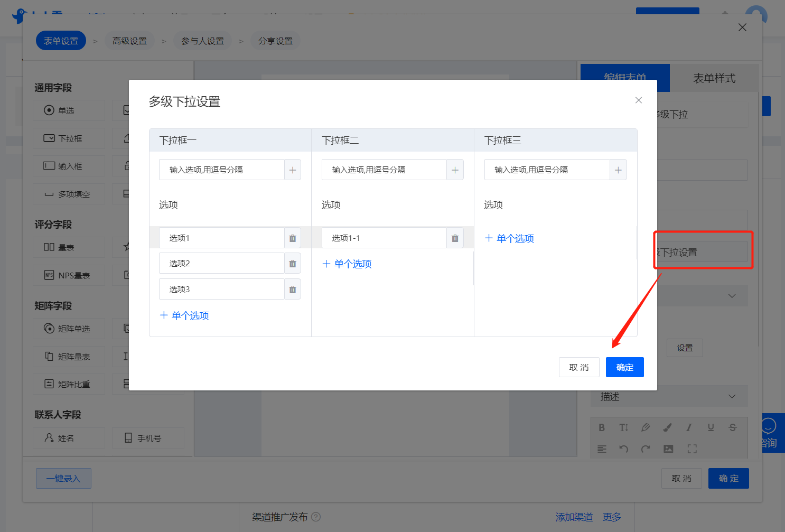
Task: Add the 单选 radio field
Action: pyautogui.click(x=69, y=110)
